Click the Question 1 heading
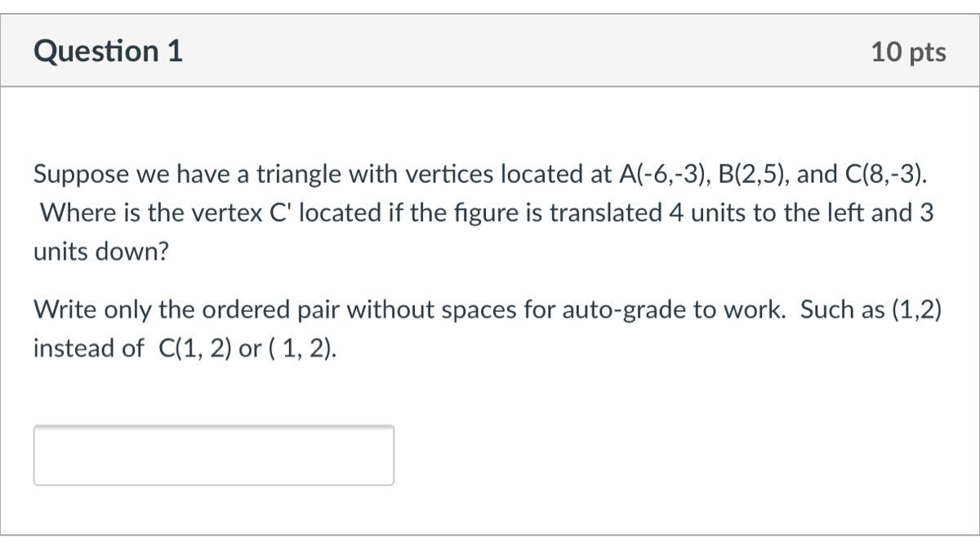The height and width of the screenshot is (544, 980). [x=109, y=51]
